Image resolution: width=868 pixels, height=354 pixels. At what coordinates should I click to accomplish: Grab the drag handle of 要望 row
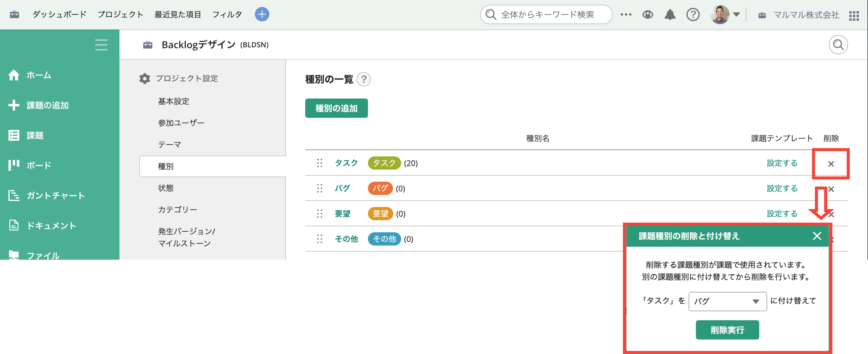point(319,214)
